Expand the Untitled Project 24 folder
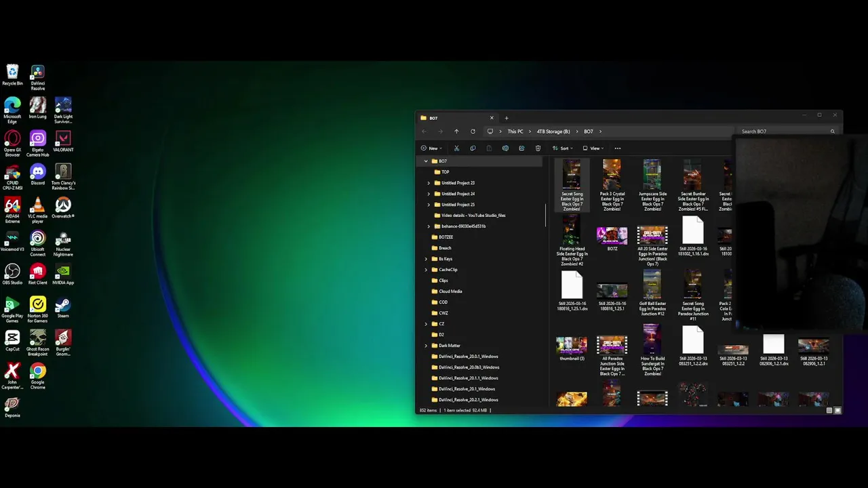This screenshot has width=868, height=488. click(x=429, y=194)
